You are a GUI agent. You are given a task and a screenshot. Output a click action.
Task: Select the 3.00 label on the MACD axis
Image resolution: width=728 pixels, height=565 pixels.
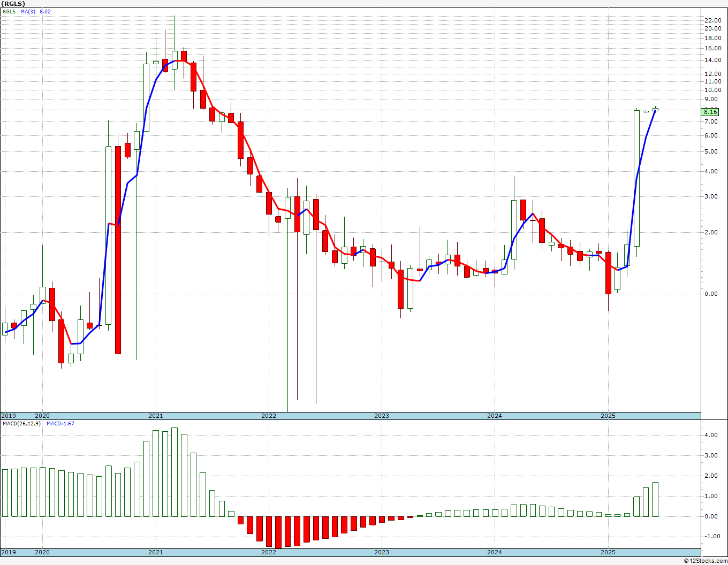(x=711, y=455)
